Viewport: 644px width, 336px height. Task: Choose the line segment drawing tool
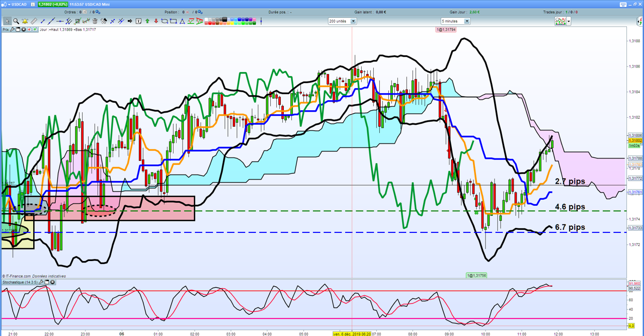(x=43, y=21)
